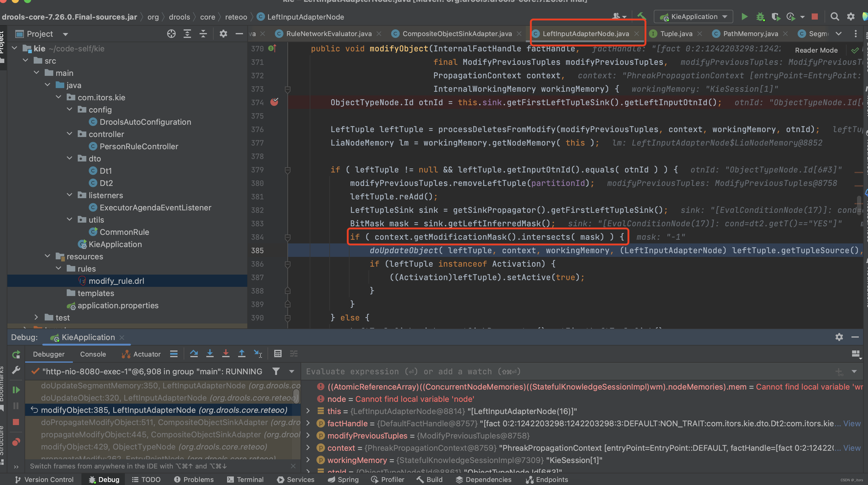
Task: Open Services tool window
Action: coord(296,479)
